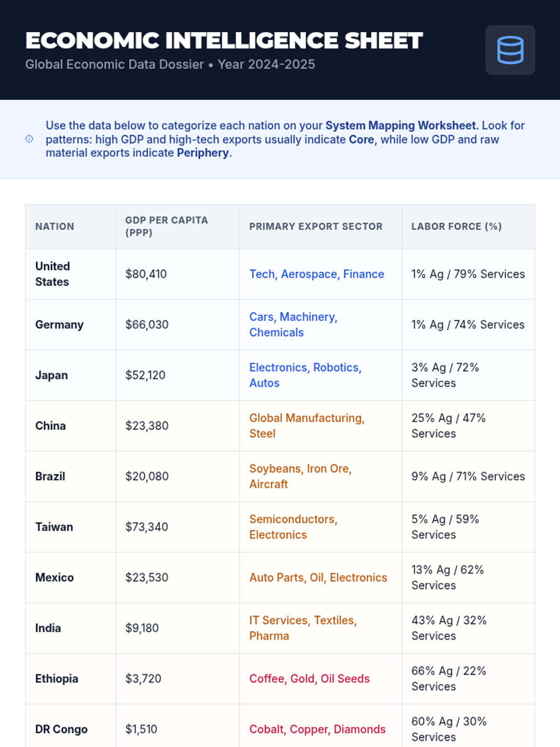560x747 pixels.
Task: Click Japan's Electronics, Robotics, Autos entry
Action: click(305, 375)
